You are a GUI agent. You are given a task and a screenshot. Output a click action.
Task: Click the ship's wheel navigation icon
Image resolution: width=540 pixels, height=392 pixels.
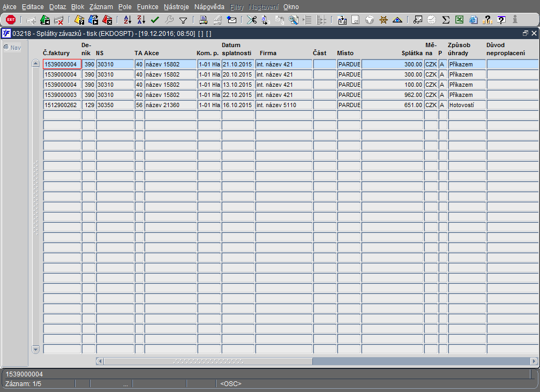pos(384,20)
